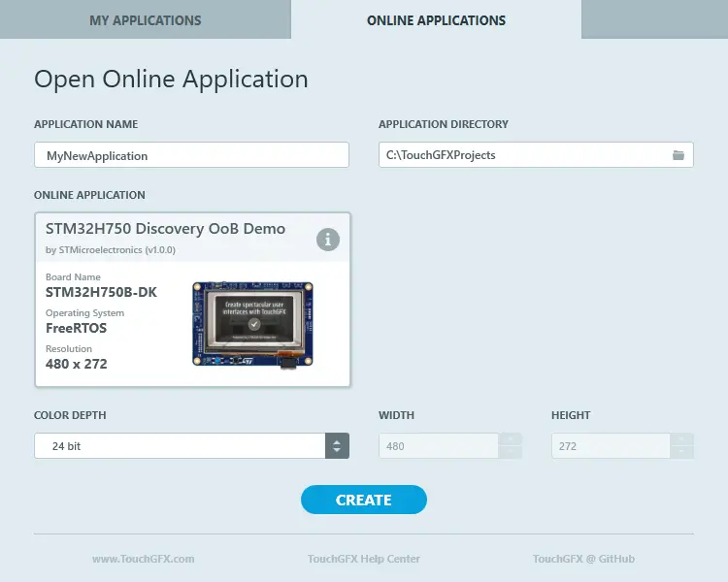
Task: Click the STM32H750 Discovery OoB Demo title
Action: pos(165,229)
